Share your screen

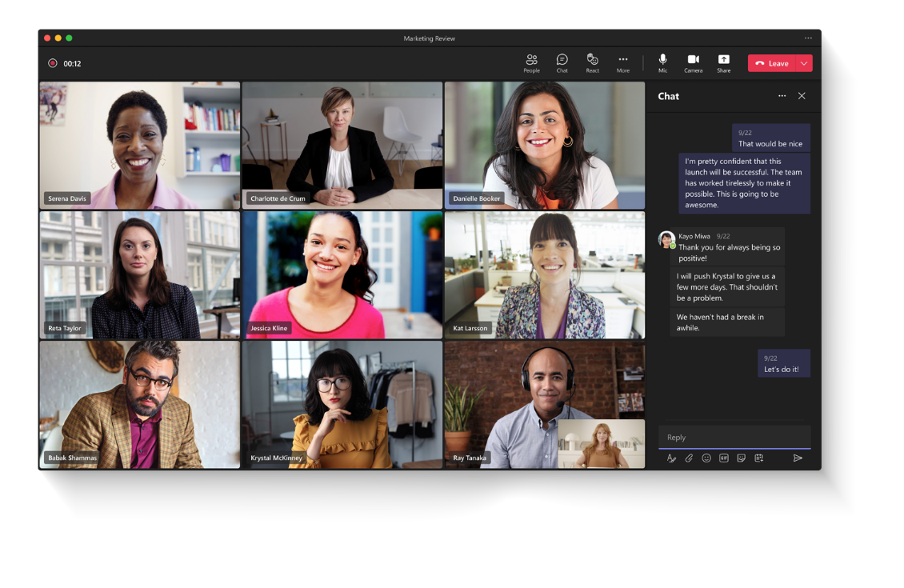click(723, 63)
